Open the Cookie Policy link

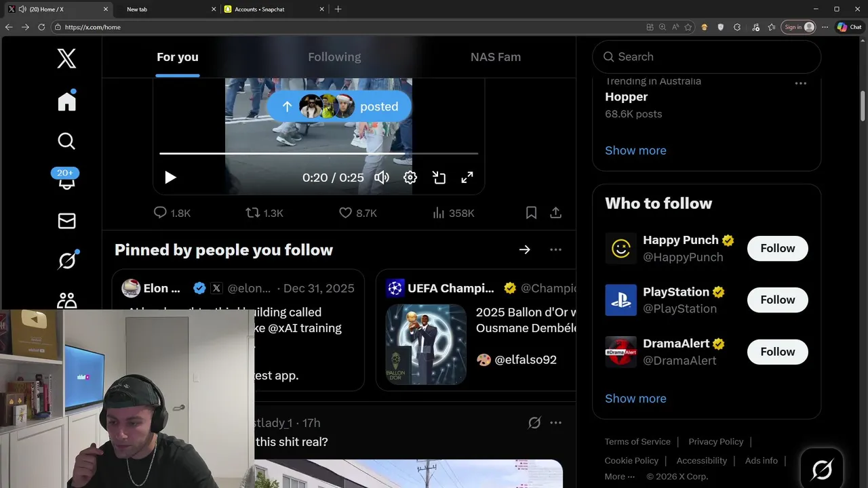click(631, 460)
